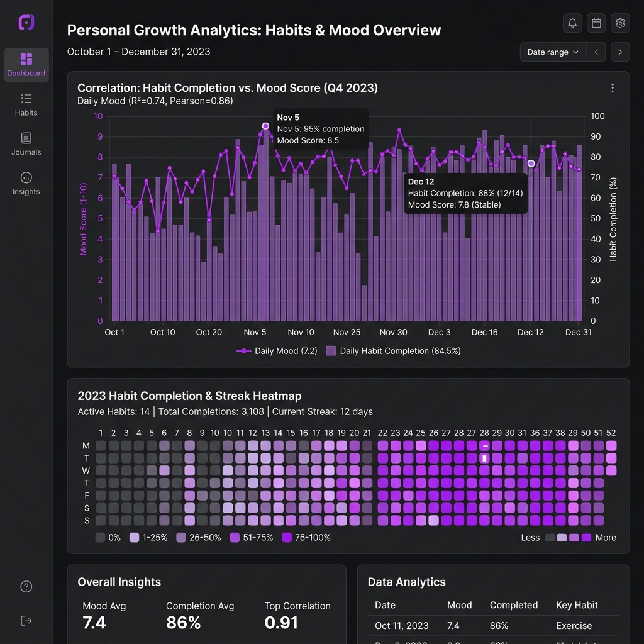Select the highlighted Monday cell in week 28

tap(485, 446)
